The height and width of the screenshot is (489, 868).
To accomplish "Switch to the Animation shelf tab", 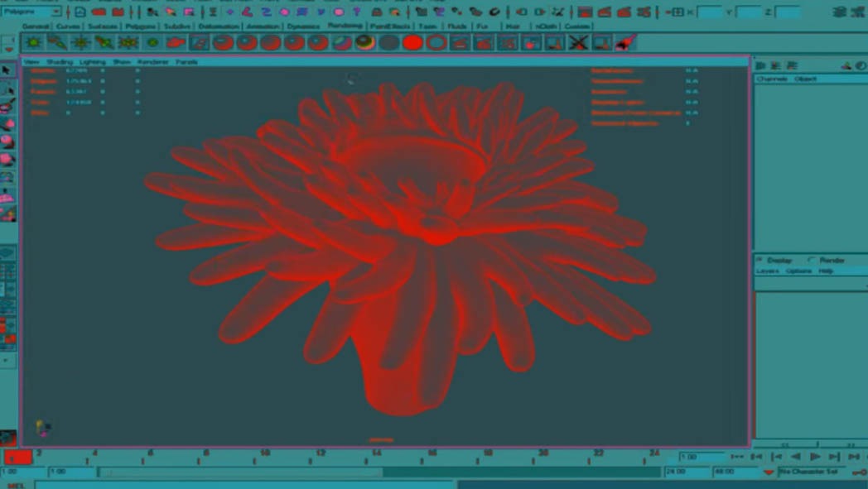I will [263, 26].
